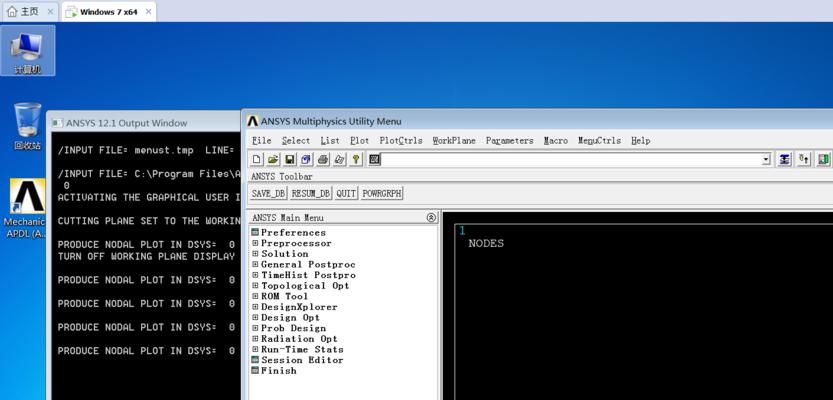The image size is (833, 400).
Task: Expand the Design Opt node
Action: pos(255,318)
